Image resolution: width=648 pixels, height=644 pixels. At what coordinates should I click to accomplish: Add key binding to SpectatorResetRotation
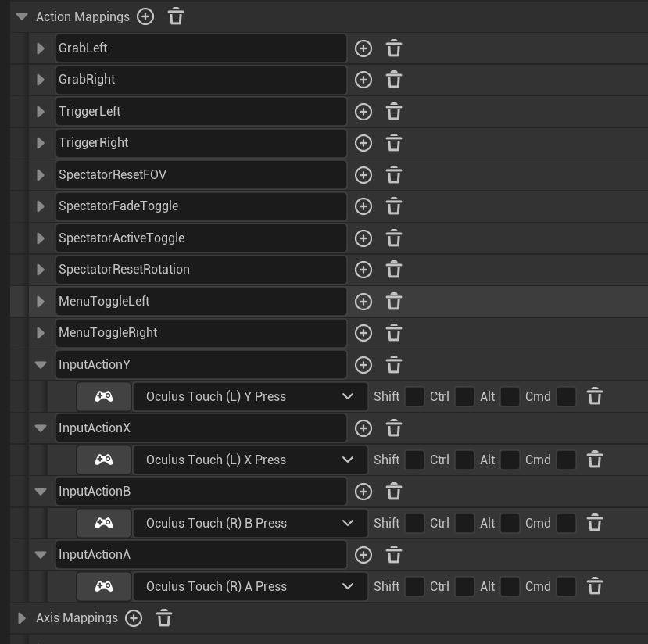[x=363, y=270]
